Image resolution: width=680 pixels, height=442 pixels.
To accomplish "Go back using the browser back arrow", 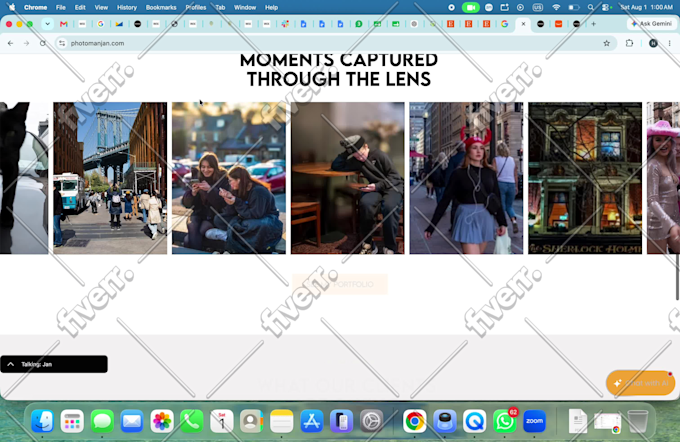I will [x=10, y=43].
